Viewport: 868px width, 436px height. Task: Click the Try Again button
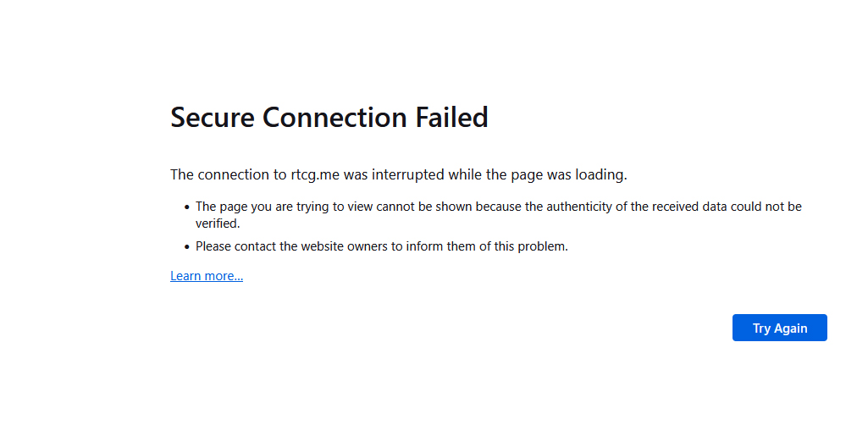(779, 328)
